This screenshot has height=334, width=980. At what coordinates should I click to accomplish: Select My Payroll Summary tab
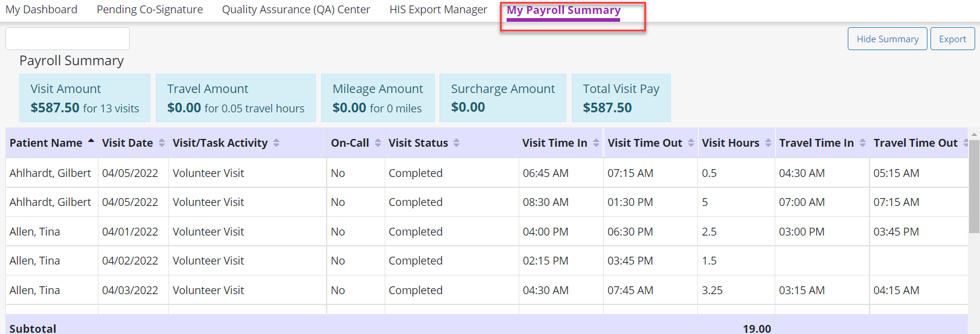(563, 10)
